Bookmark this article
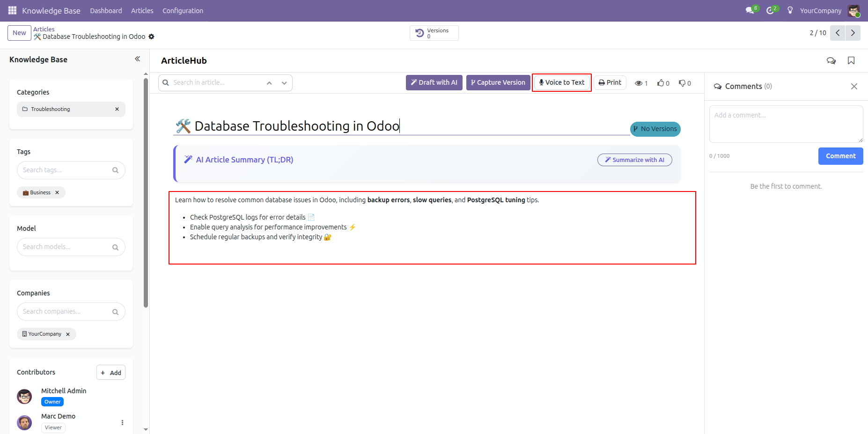 pyautogui.click(x=851, y=60)
